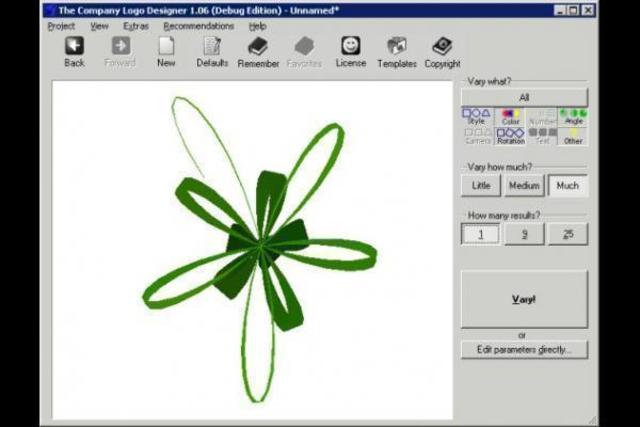The image size is (640, 427).
Task: Open the View menu
Action: pos(99,26)
